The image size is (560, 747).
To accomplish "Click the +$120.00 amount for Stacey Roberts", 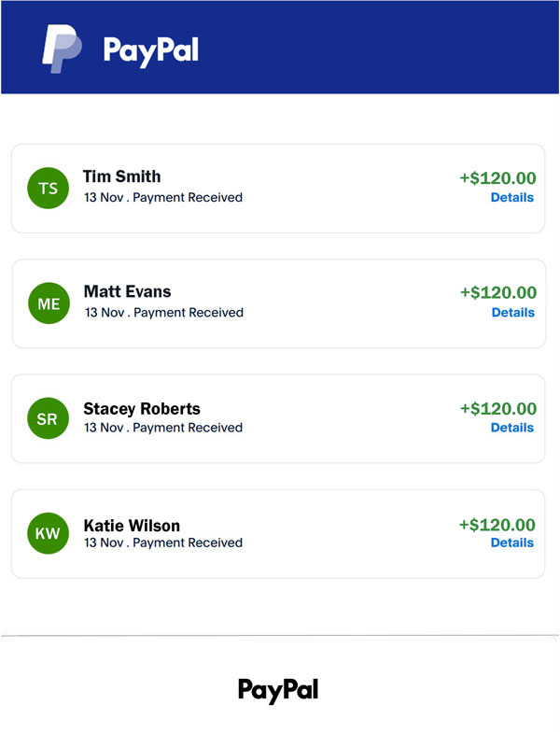I will [497, 407].
